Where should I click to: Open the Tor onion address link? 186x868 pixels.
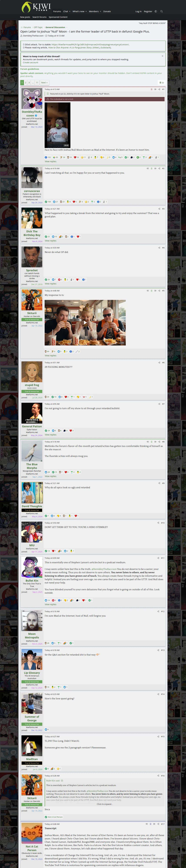[90, 44]
